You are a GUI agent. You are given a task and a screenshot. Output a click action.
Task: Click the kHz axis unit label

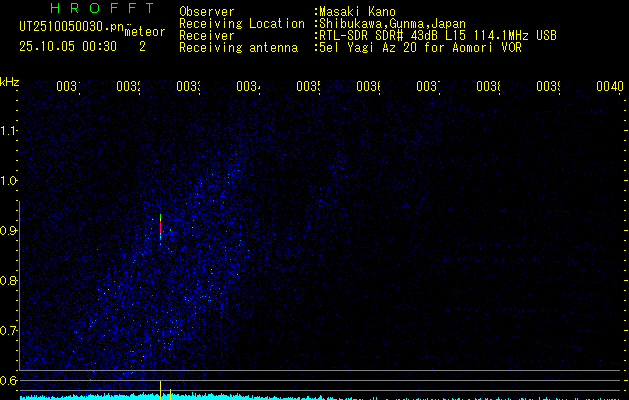(10, 82)
